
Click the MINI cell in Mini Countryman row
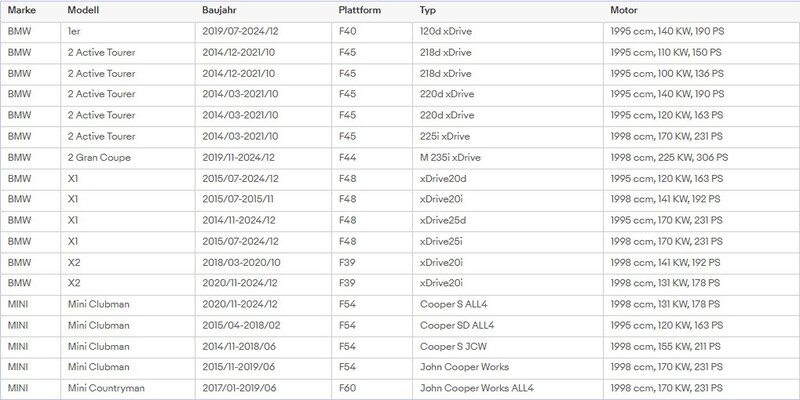pos(18,388)
